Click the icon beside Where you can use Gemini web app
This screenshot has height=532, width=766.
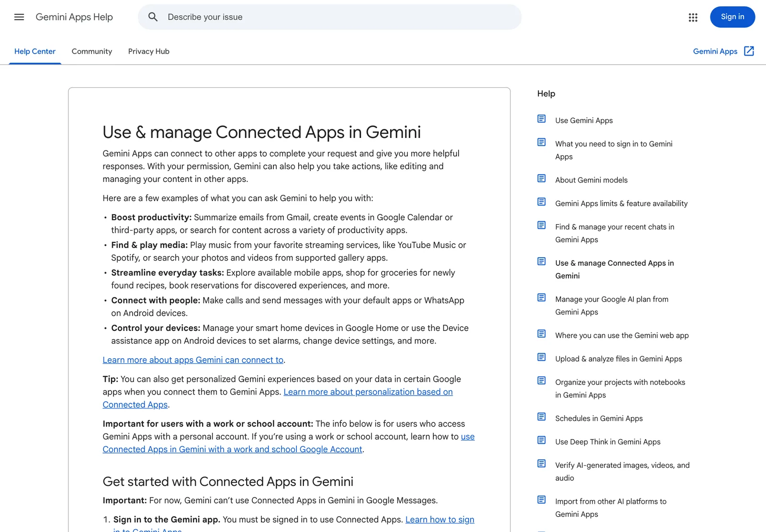[x=541, y=334]
